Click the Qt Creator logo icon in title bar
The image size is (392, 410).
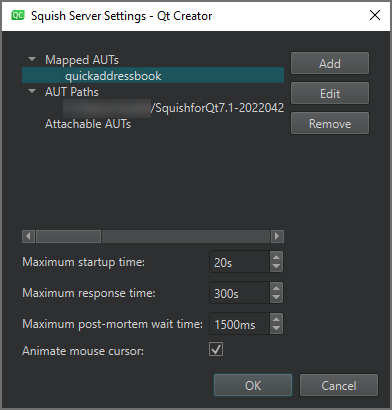[x=18, y=15]
